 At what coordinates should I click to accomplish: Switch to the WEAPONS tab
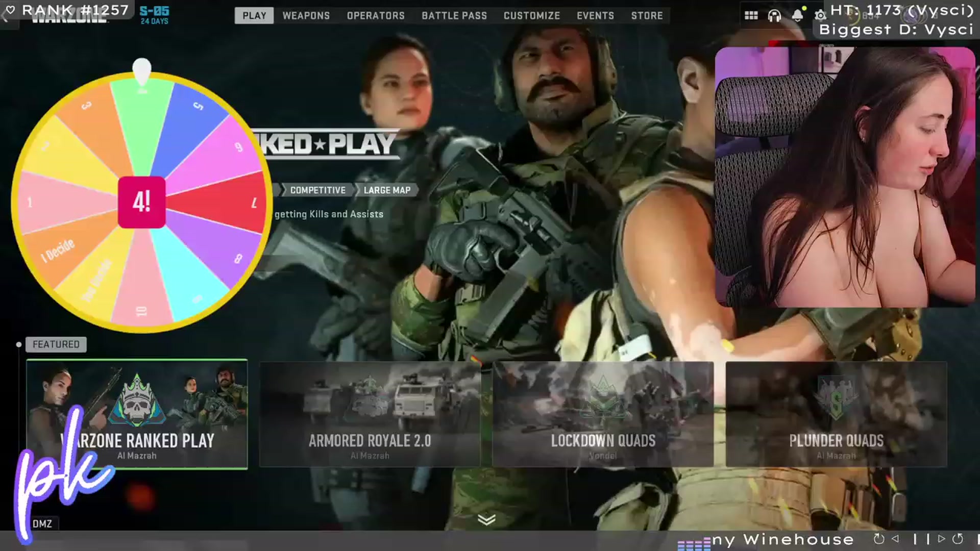click(x=306, y=15)
